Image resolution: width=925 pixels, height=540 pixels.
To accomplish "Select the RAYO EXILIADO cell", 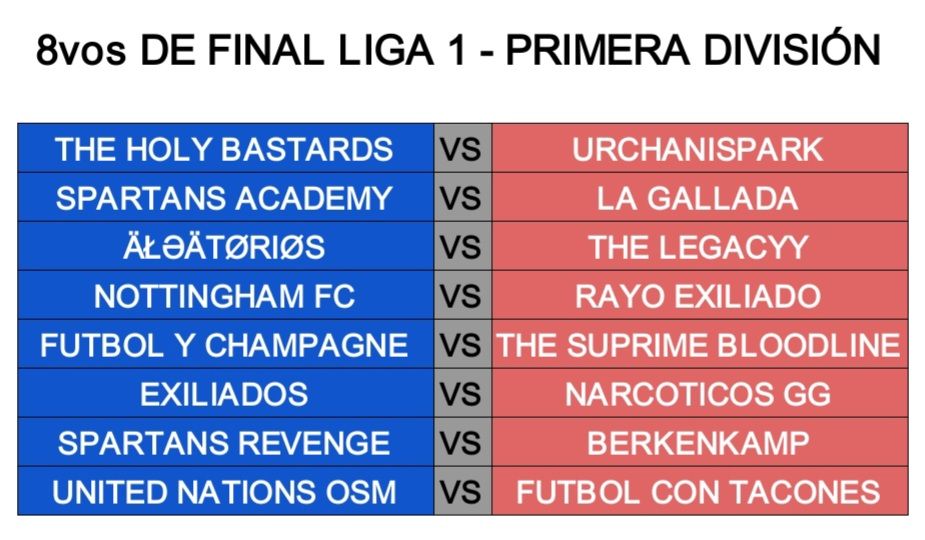I will coord(700,295).
